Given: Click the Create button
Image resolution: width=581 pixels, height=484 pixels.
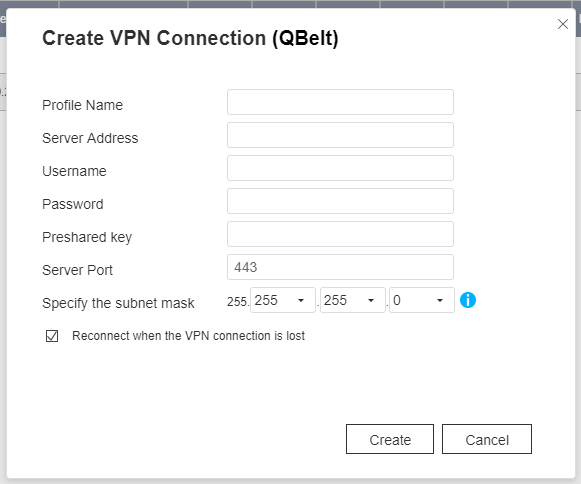Looking at the screenshot, I should point(390,439).
